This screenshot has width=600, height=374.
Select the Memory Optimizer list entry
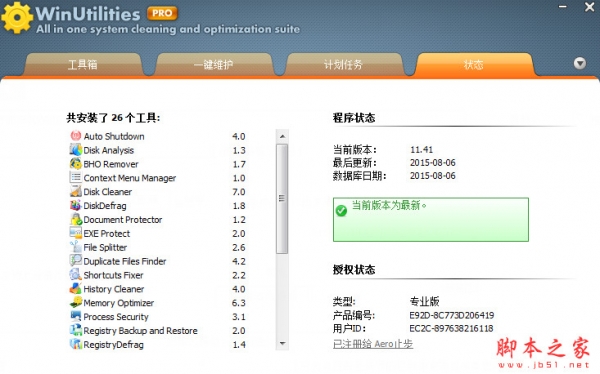point(119,303)
